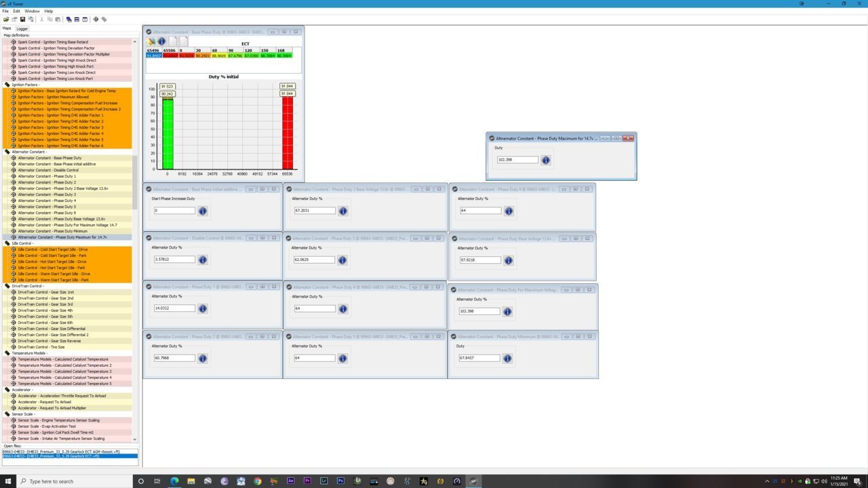Switch to the Maps tab
The width and height of the screenshot is (868, 488).
[x=7, y=28]
